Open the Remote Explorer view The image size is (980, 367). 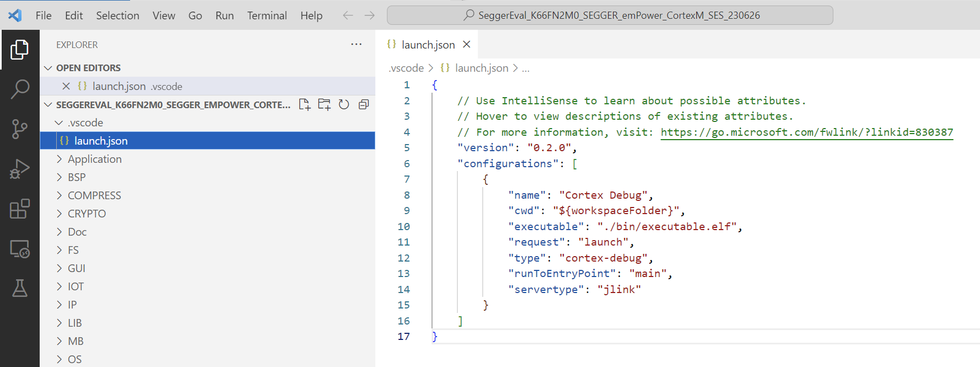(x=20, y=249)
